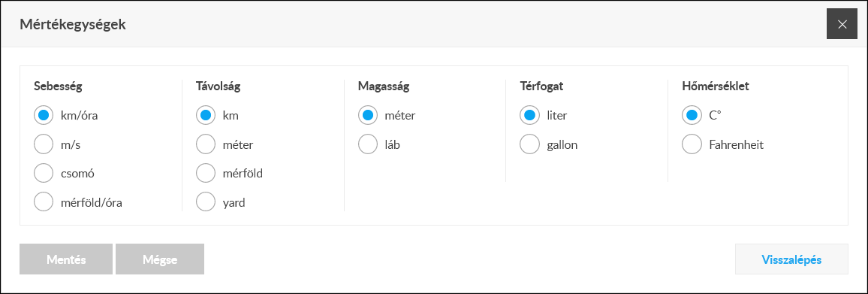Click the Hőmérséklet section heading
Viewport: 868px width, 294px height.
[716, 86]
